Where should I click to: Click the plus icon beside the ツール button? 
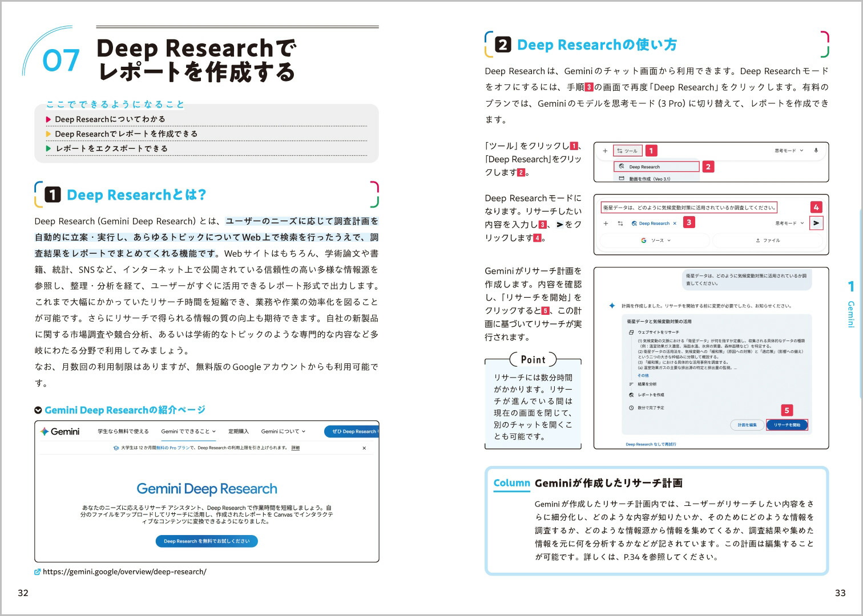click(605, 151)
